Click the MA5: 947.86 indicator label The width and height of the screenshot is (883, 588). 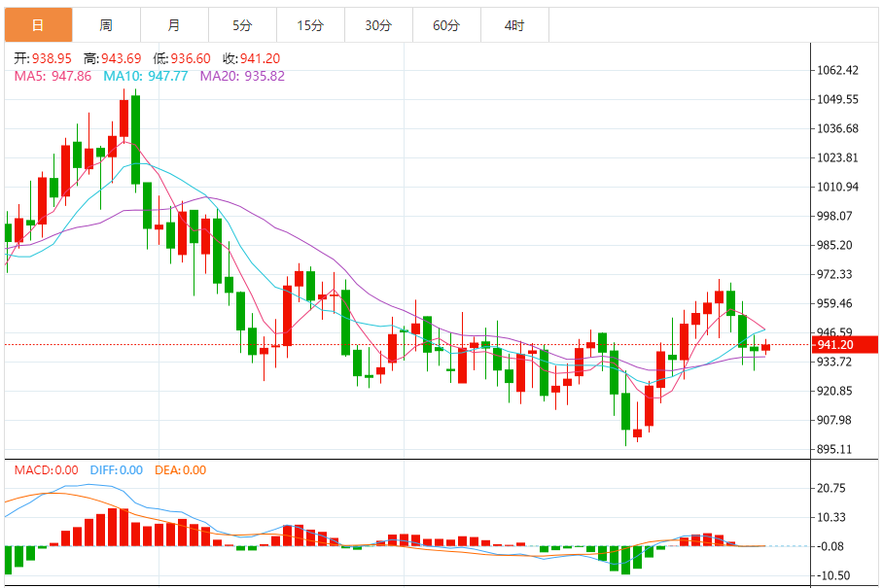coord(53,76)
